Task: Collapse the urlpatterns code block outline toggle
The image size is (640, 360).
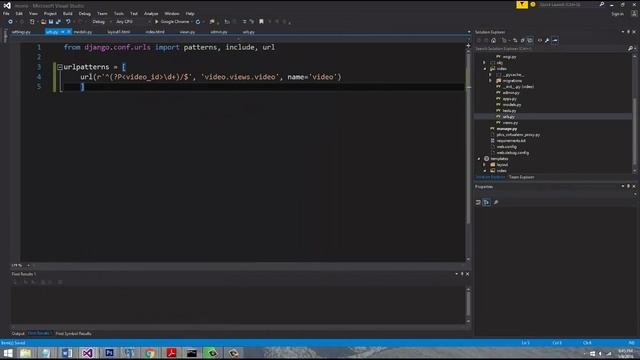Action: (x=60, y=67)
